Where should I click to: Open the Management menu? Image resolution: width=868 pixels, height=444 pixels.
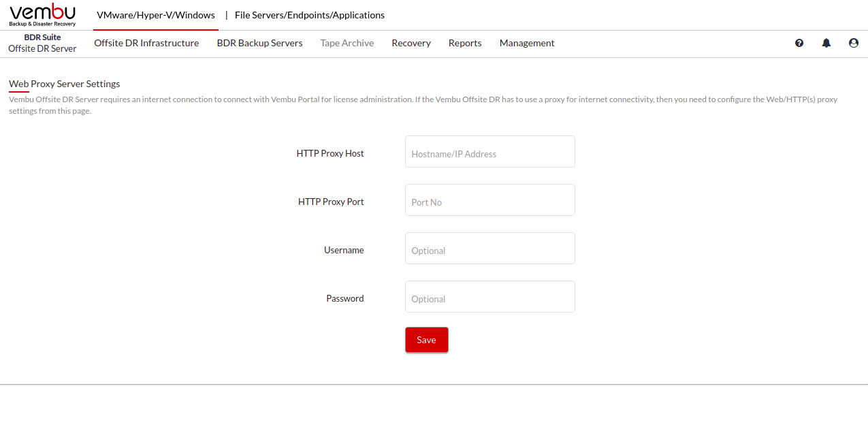[527, 43]
